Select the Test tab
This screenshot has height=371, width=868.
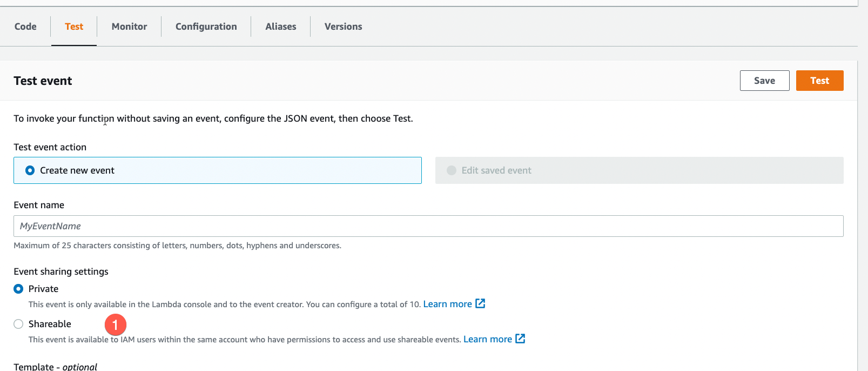click(x=74, y=27)
